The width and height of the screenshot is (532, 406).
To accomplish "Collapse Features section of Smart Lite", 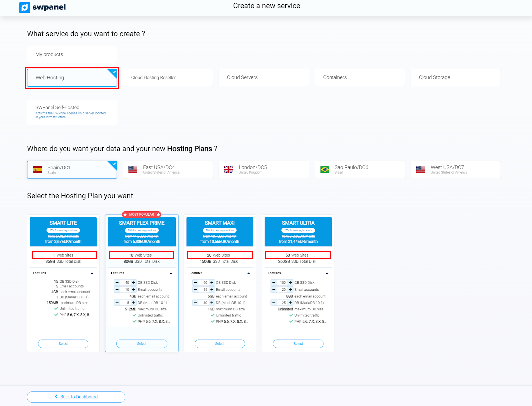I will [x=92, y=273].
